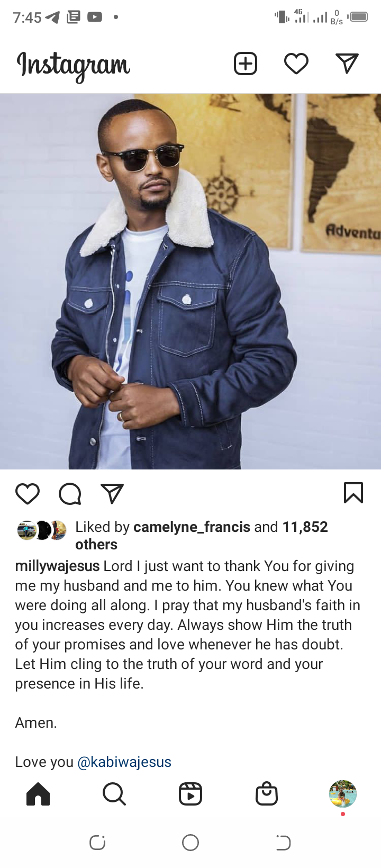Open direct messages paper plane in header
The image size is (381, 868).
[347, 64]
